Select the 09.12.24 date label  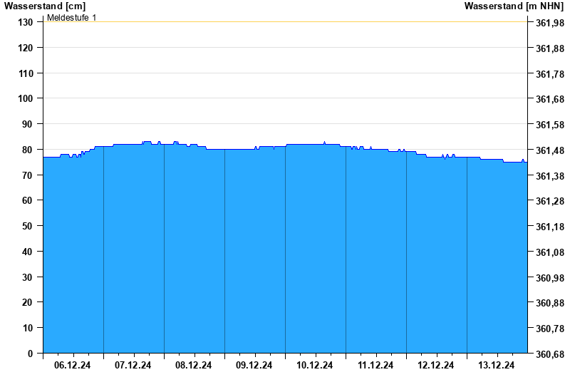pyautogui.click(x=254, y=365)
